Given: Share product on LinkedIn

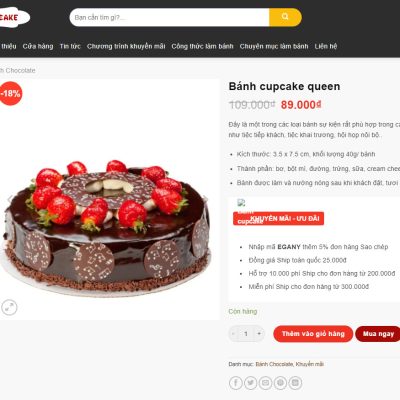Looking at the screenshot, I should click(295, 383).
